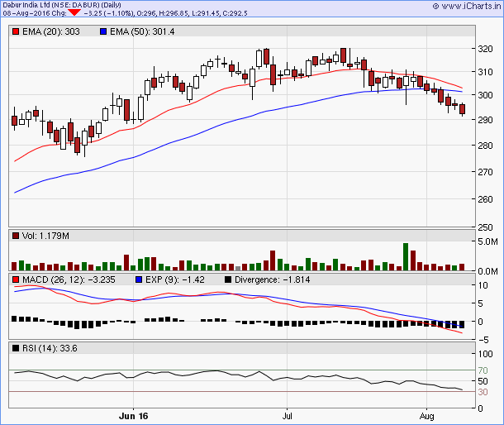
Task: Click the red down-arrow change indicator
Action: point(75,12)
